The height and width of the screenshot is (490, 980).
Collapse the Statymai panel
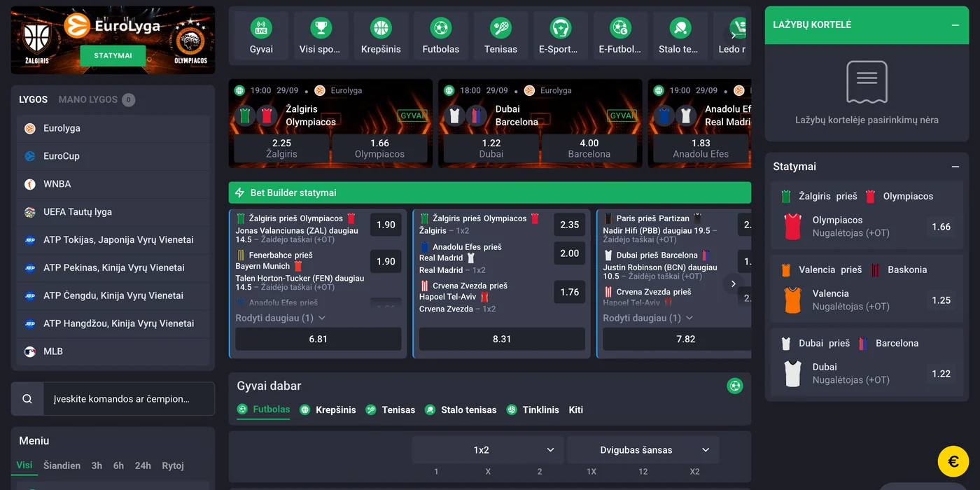point(955,167)
